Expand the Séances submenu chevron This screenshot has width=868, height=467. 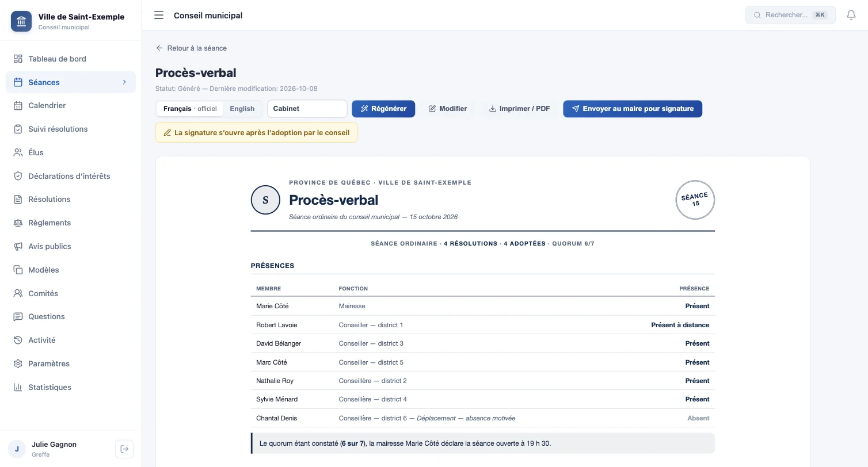(124, 82)
